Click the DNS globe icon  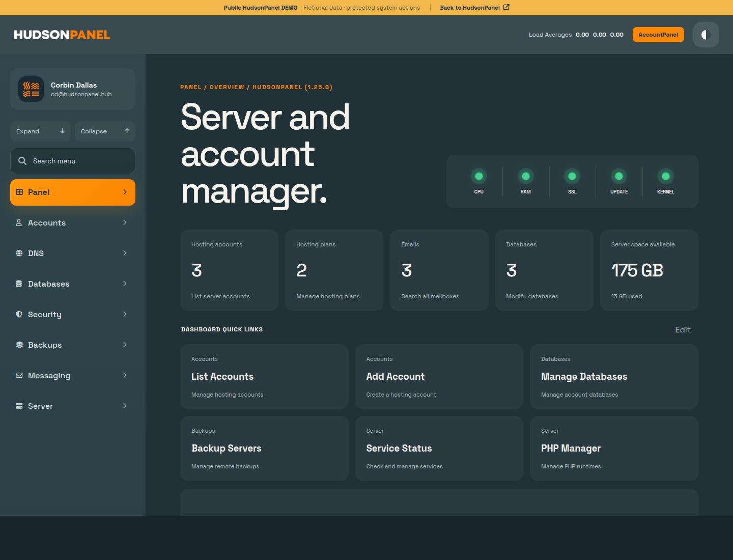click(x=19, y=253)
